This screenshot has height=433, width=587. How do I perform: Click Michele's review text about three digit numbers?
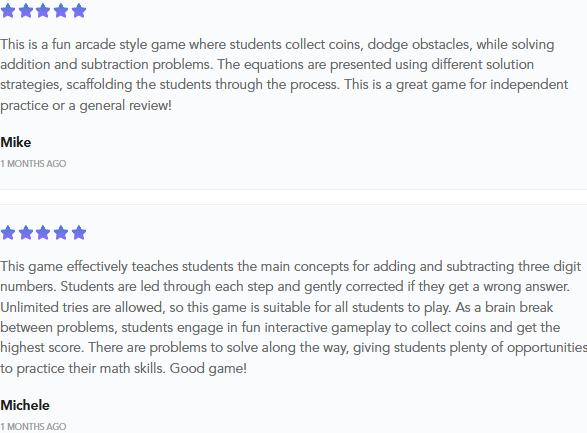coord(294,317)
